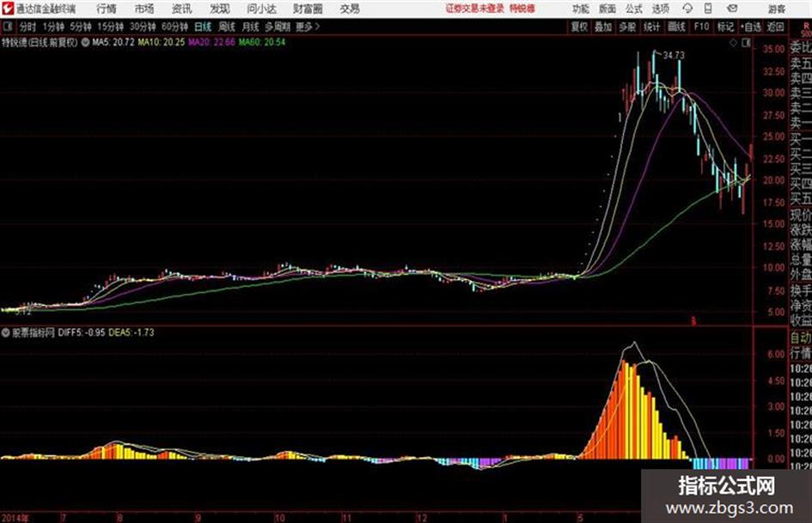Click the 标记 mark button
Image resolution: width=812 pixels, height=523 pixels.
(725, 27)
